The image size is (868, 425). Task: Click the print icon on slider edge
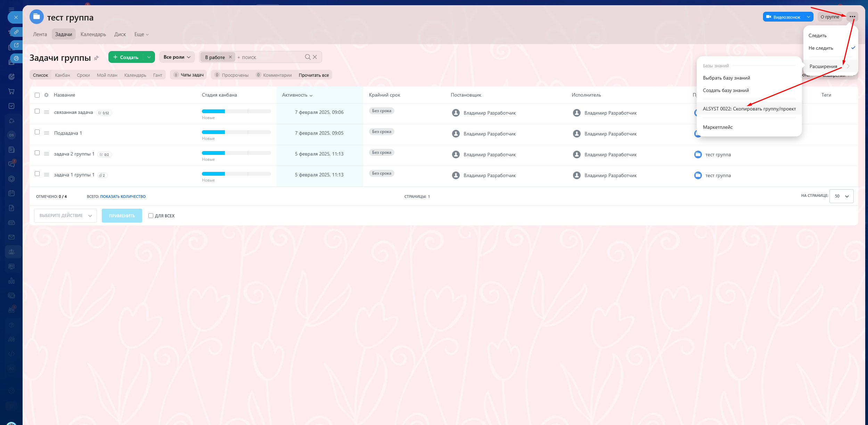click(x=16, y=58)
